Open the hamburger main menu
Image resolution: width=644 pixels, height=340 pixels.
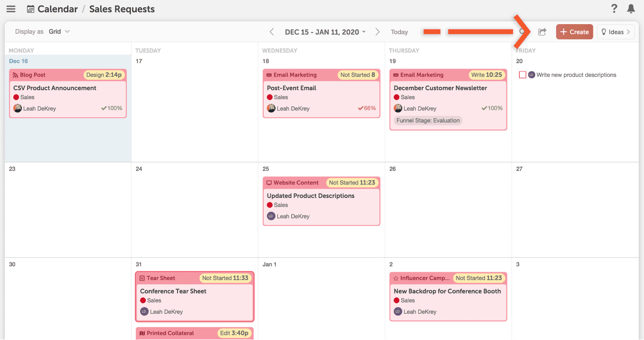pos(11,9)
